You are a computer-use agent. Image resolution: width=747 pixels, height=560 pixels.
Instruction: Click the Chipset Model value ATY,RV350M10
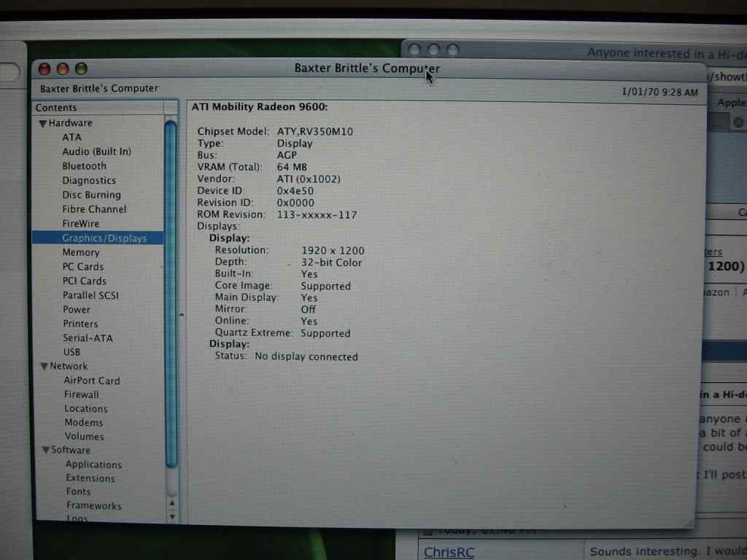coord(315,131)
